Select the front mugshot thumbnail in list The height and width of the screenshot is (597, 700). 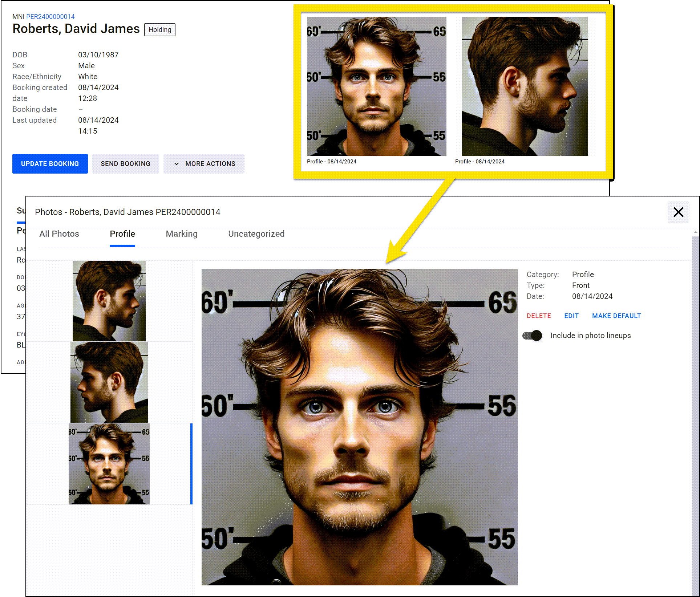(x=109, y=464)
